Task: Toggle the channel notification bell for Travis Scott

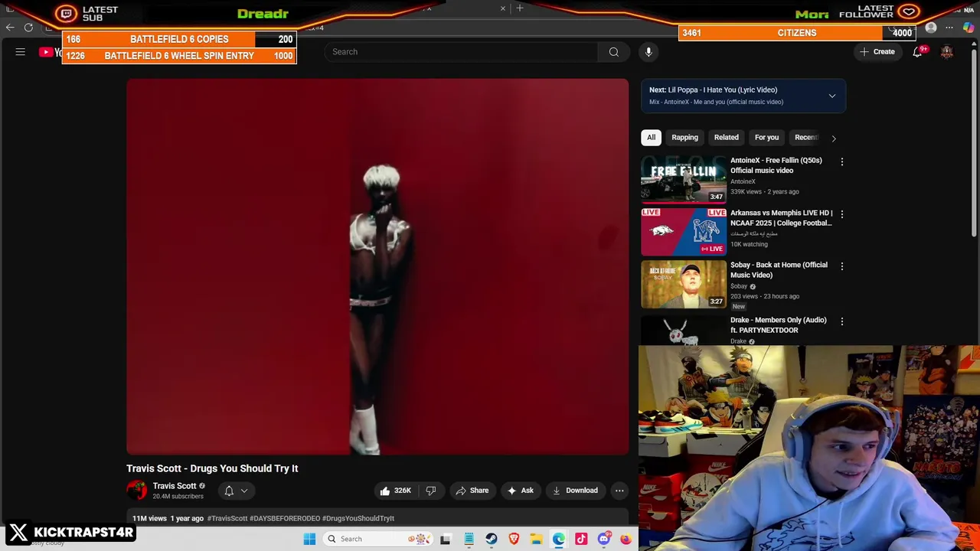Action: pos(229,491)
